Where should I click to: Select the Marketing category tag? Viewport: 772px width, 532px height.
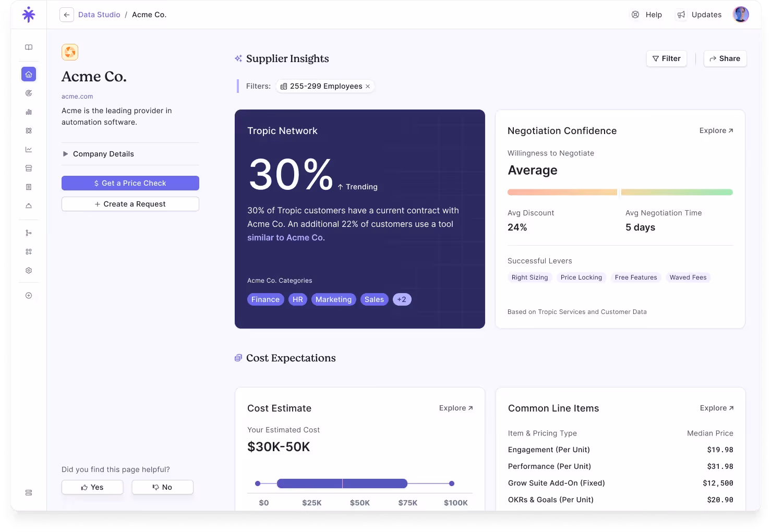334,299
